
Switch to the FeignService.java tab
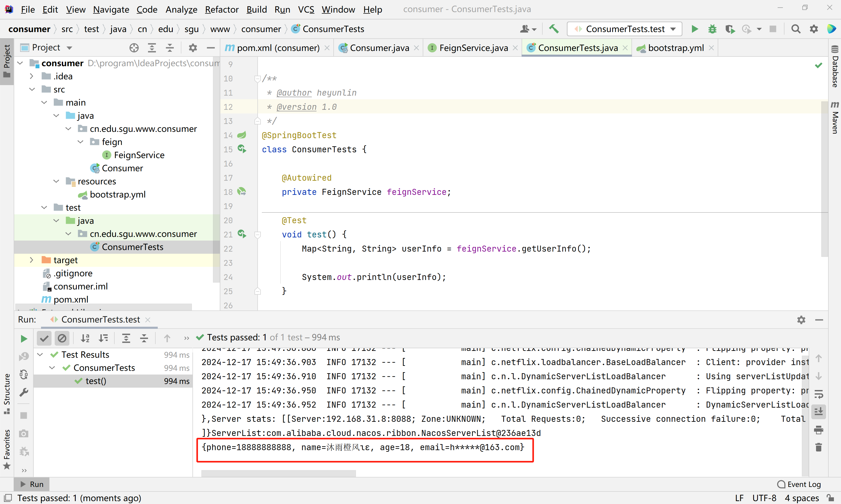point(473,48)
